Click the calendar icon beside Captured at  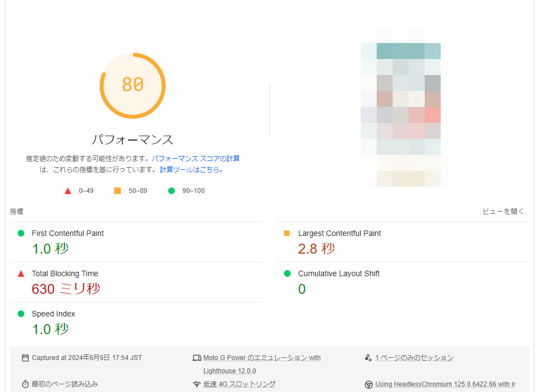(x=25, y=358)
